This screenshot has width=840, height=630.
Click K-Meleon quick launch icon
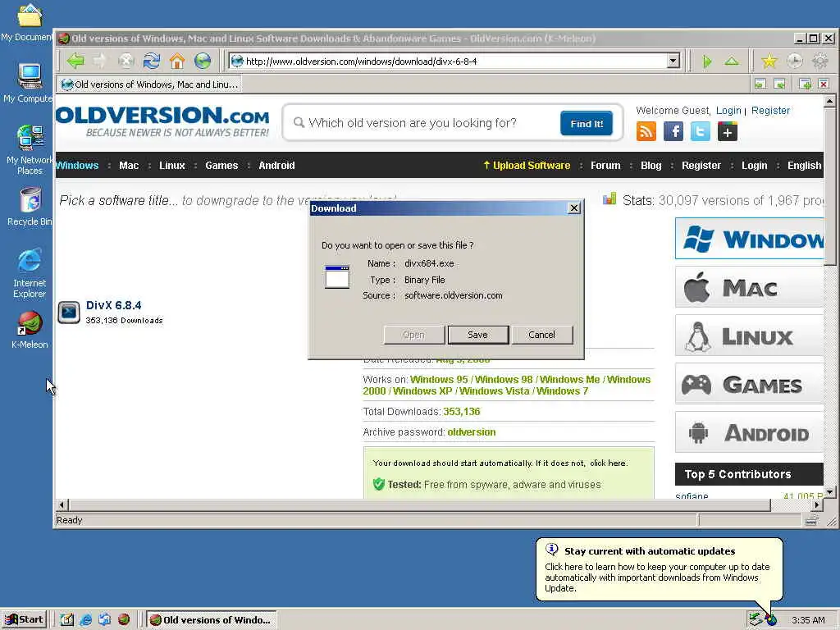[x=124, y=620]
